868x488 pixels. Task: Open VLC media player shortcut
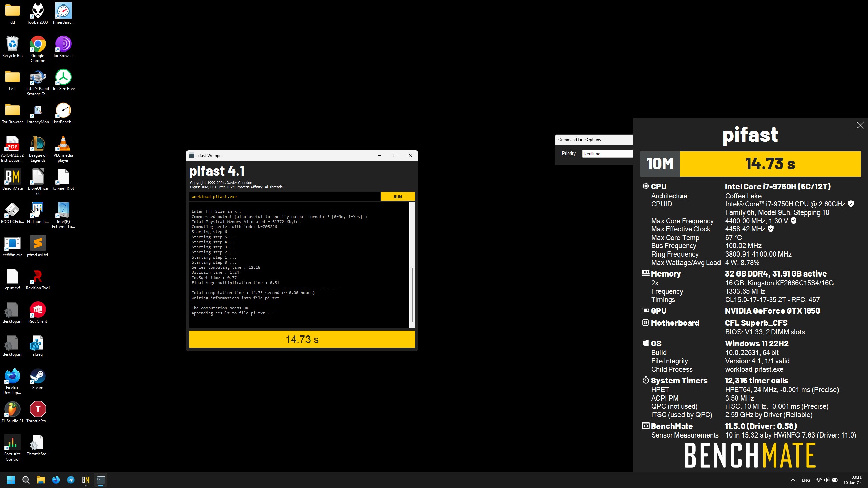tap(63, 149)
